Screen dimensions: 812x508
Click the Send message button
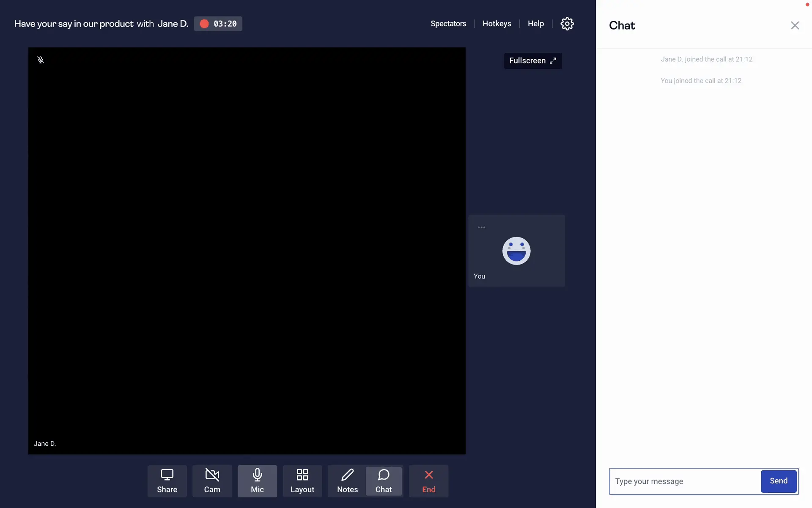[x=778, y=481]
